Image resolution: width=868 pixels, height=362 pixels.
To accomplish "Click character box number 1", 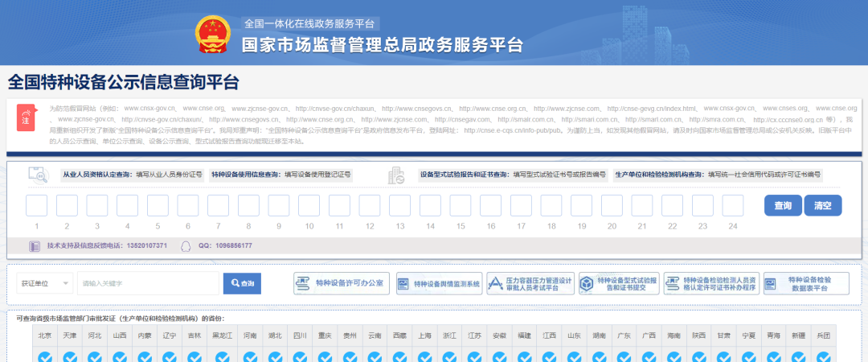I will tap(36, 205).
